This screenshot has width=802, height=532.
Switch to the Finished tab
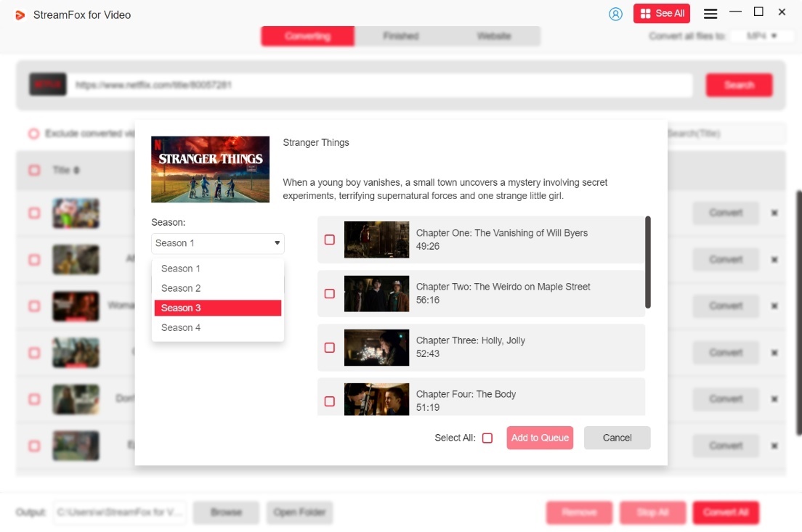tap(400, 36)
